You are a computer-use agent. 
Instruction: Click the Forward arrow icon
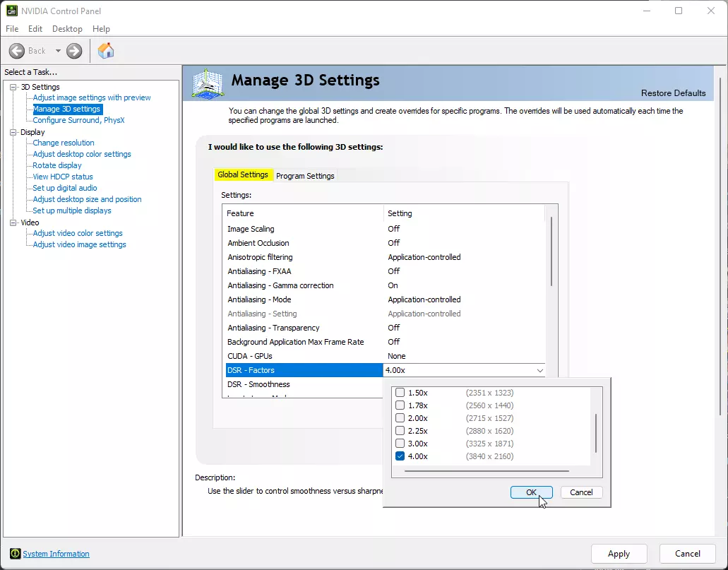(x=74, y=51)
